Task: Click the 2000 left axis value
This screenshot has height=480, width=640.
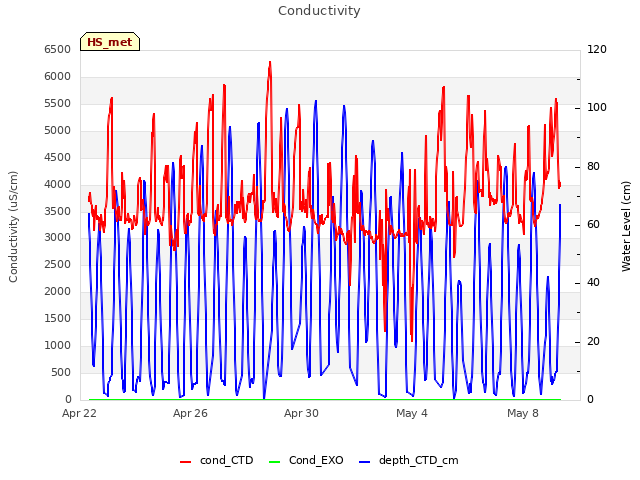Action: [x=58, y=291]
